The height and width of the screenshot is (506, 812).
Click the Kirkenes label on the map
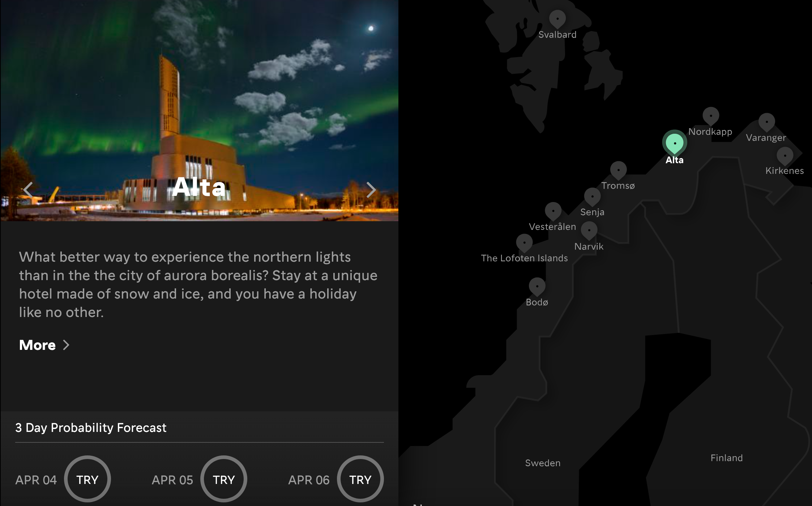(785, 171)
